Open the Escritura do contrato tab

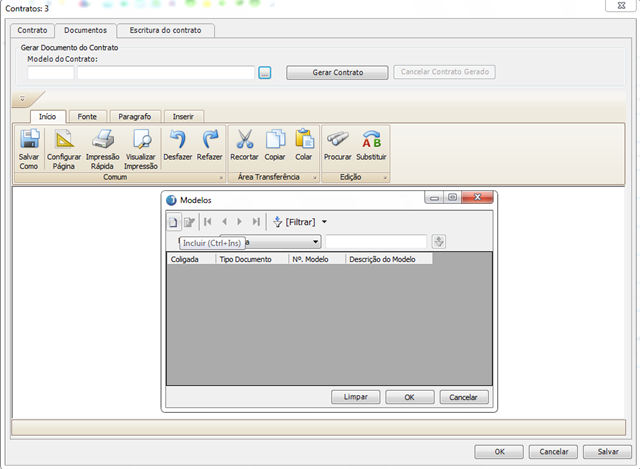(165, 30)
